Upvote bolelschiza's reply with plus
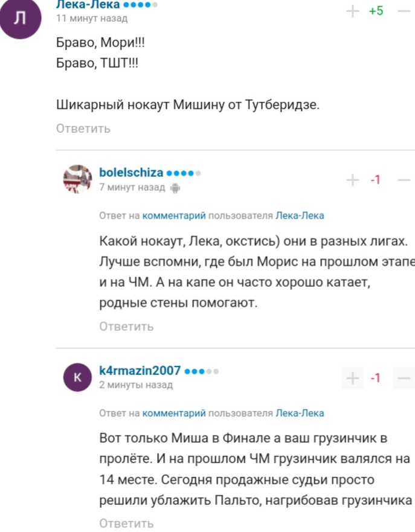This screenshot has height=532, width=415. (352, 180)
